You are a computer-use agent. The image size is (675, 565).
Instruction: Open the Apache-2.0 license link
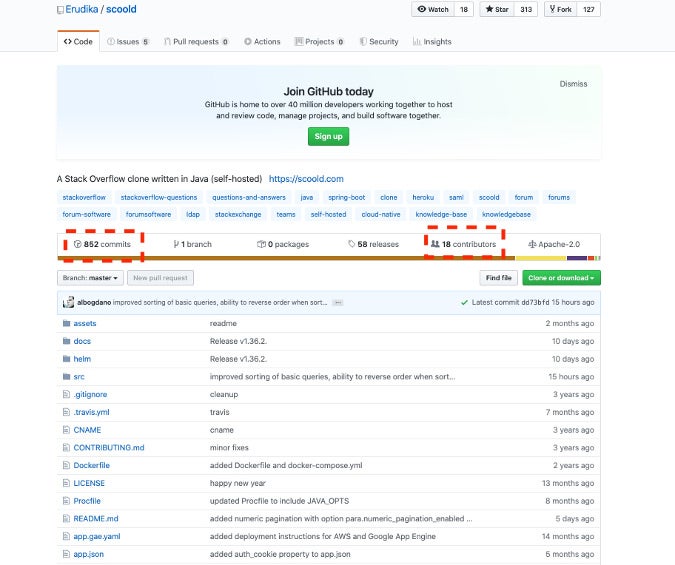point(554,244)
